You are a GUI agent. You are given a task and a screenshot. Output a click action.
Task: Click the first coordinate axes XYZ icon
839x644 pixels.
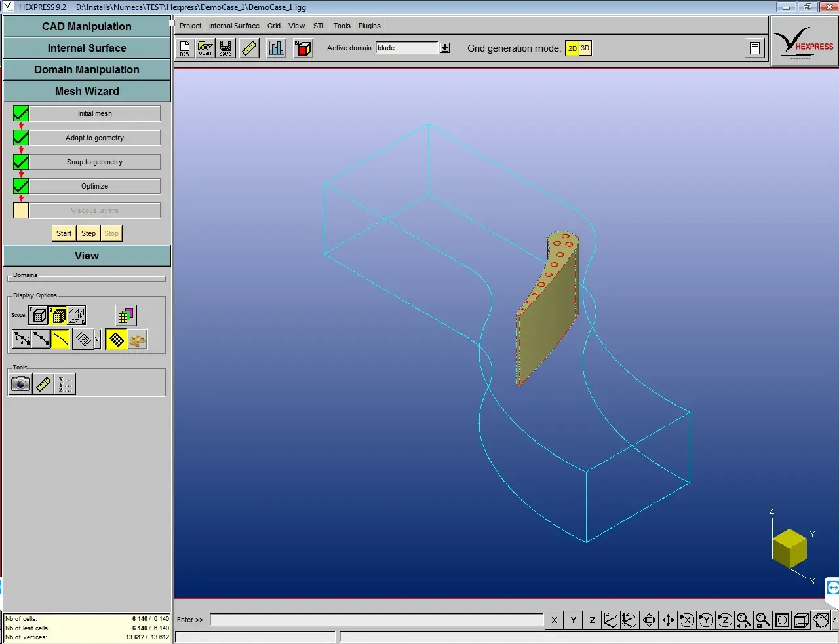point(611,620)
